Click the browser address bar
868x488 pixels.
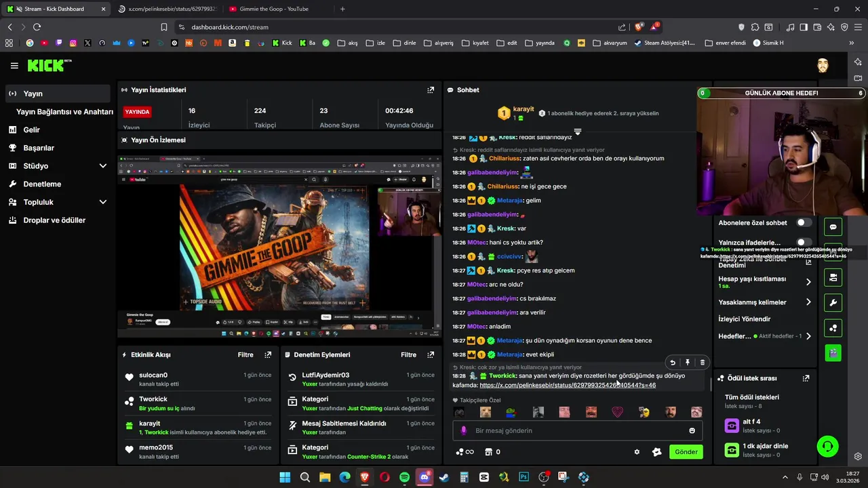[x=400, y=27]
